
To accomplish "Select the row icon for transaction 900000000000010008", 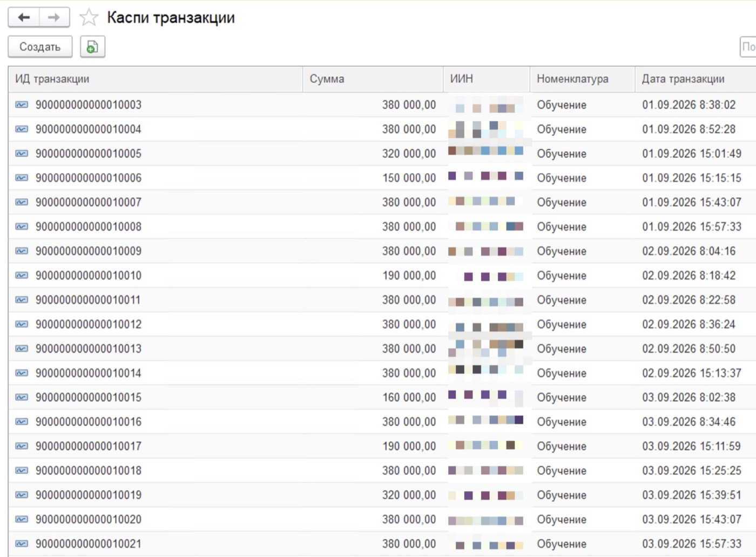I will (22, 226).
